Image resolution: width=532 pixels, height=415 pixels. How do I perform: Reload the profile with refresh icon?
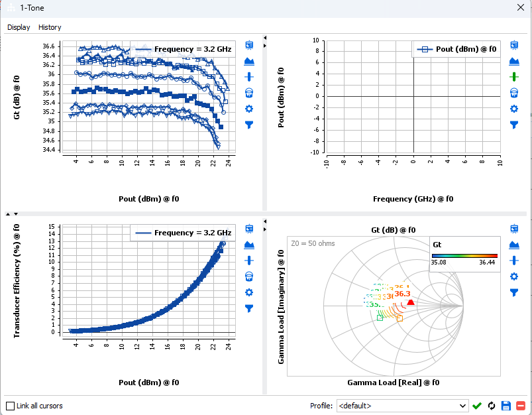[492, 406]
